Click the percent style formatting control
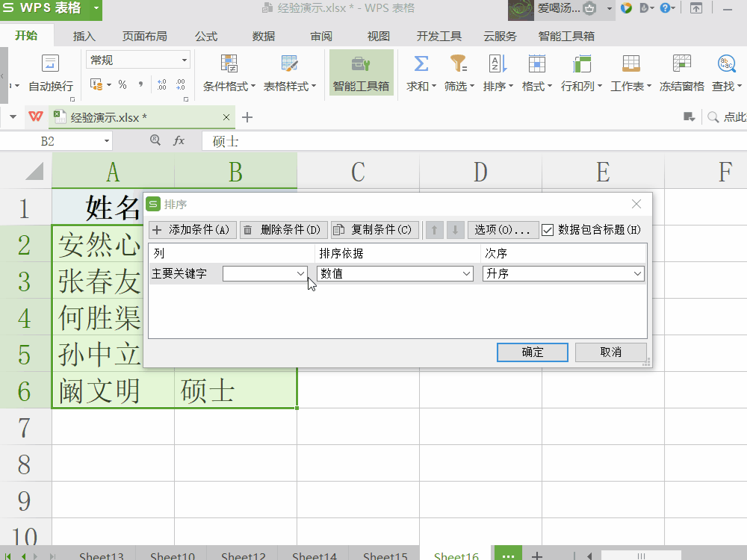 (x=124, y=85)
